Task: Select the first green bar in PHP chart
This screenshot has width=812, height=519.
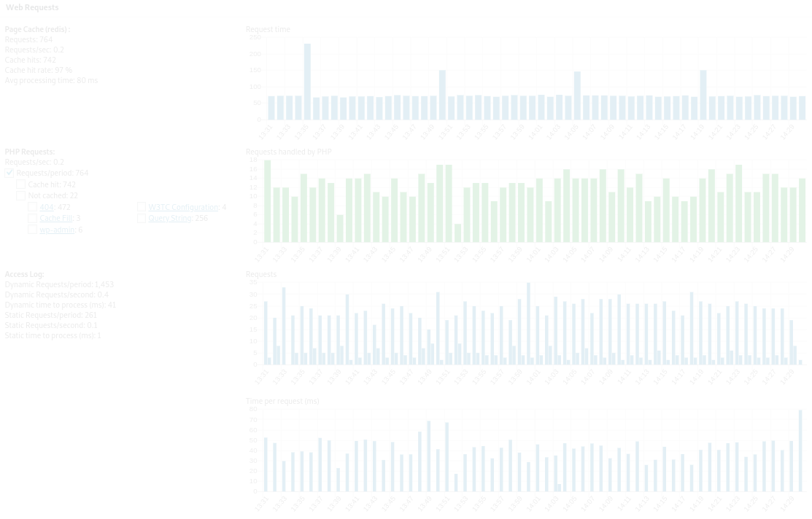Action: [267, 201]
